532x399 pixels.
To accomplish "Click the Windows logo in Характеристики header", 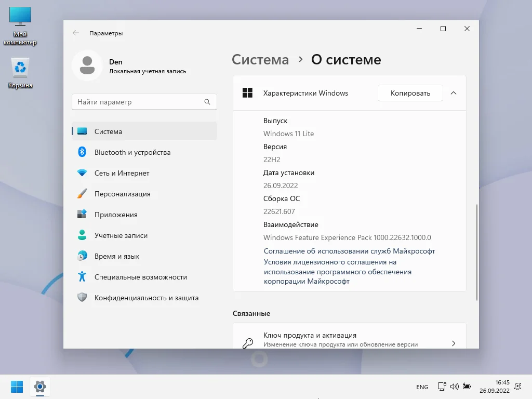I will pyautogui.click(x=247, y=92).
